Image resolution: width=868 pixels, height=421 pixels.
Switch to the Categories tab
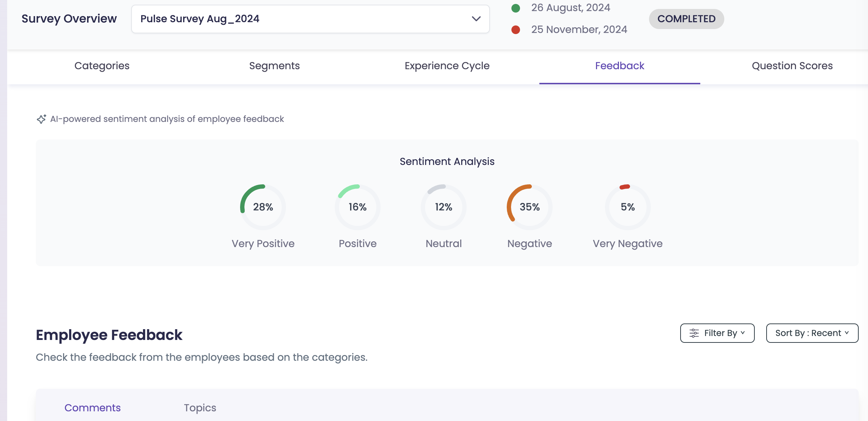102,66
